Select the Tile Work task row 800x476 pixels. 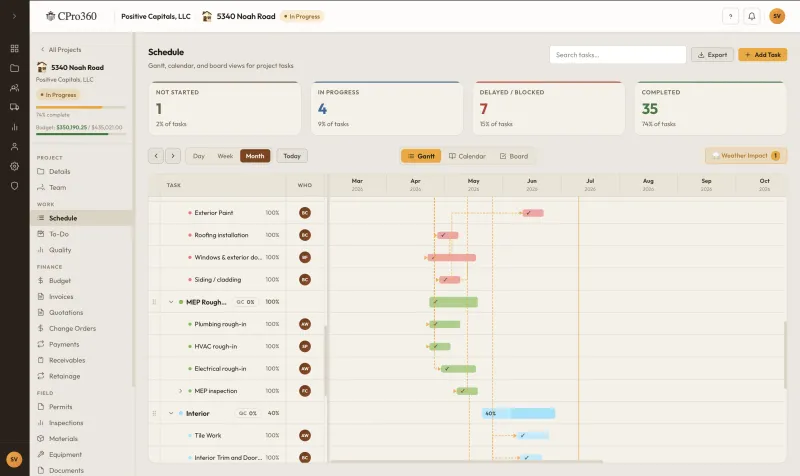[238, 435]
